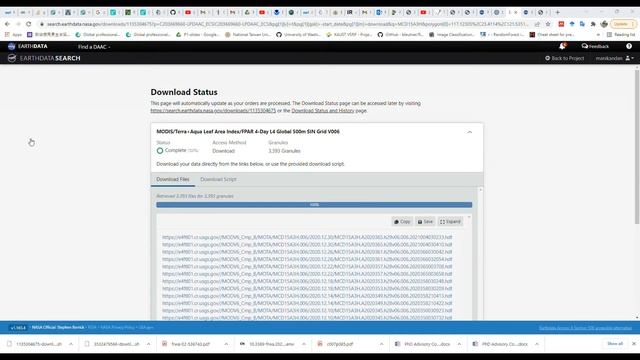The width and height of the screenshot is (640, 360).
Task: Expand options for 1135304675 download item
Action: tap(71, 344)
